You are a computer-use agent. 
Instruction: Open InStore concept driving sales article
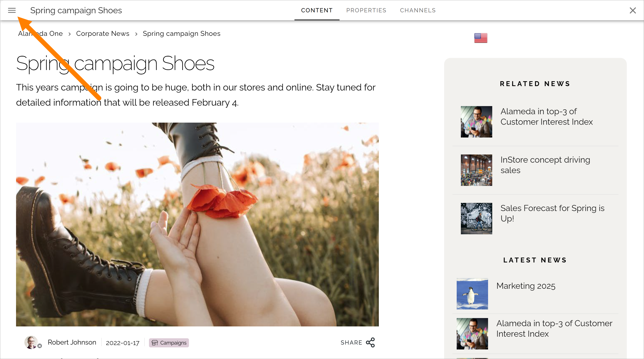coord(545,165)
